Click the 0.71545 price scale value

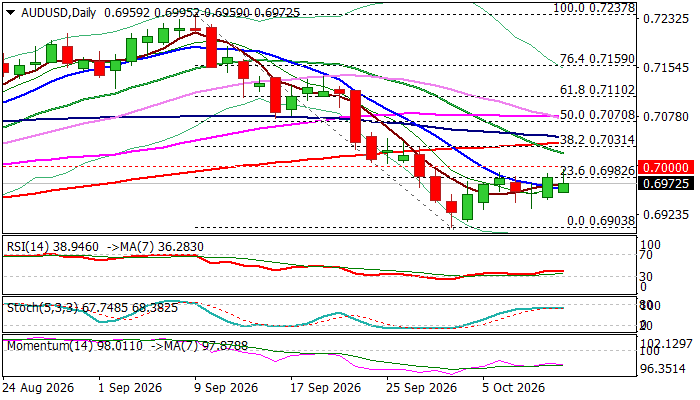666,68
